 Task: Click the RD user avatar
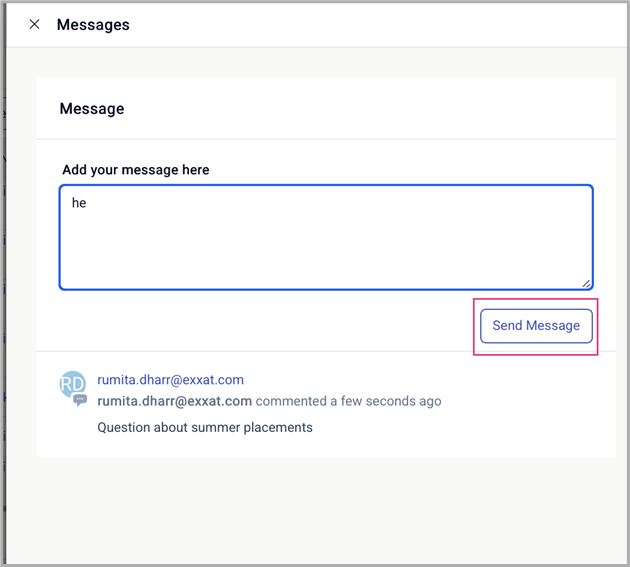click(72, 383)
